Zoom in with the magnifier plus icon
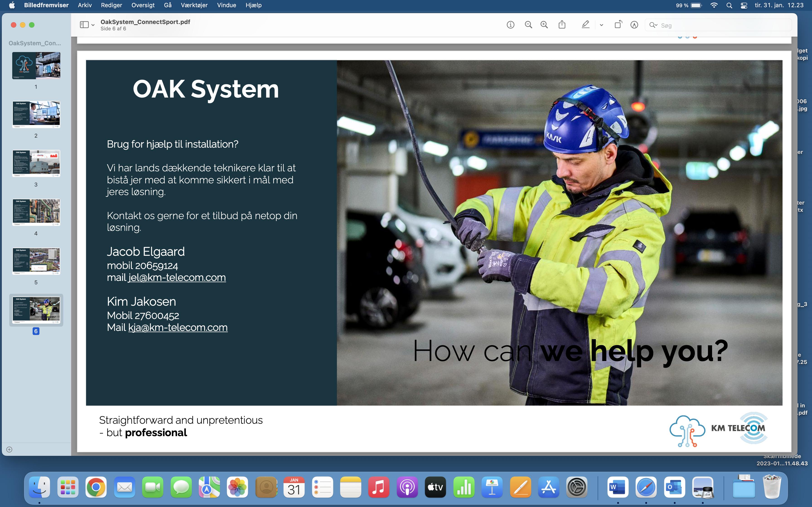This screenshot has width=812, height=507. 544,25
